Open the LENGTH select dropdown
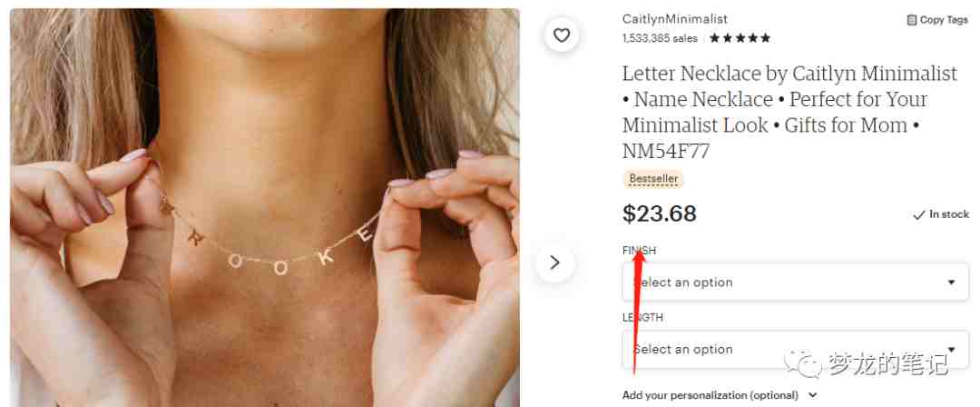980x407 pixels. [796, 350]
